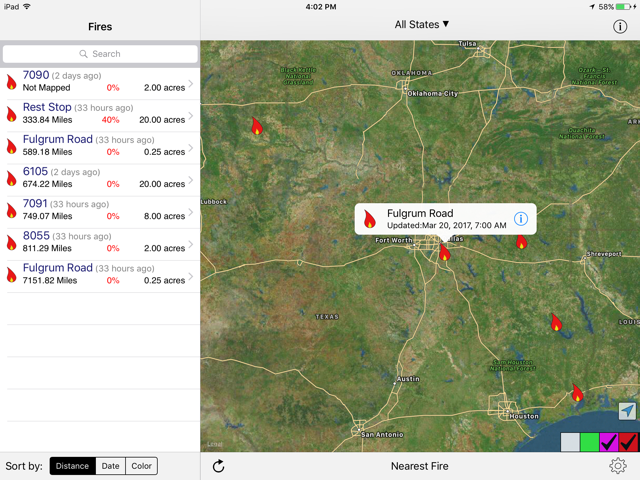Tap flame icon of Rest Stop row

point(11,114)
